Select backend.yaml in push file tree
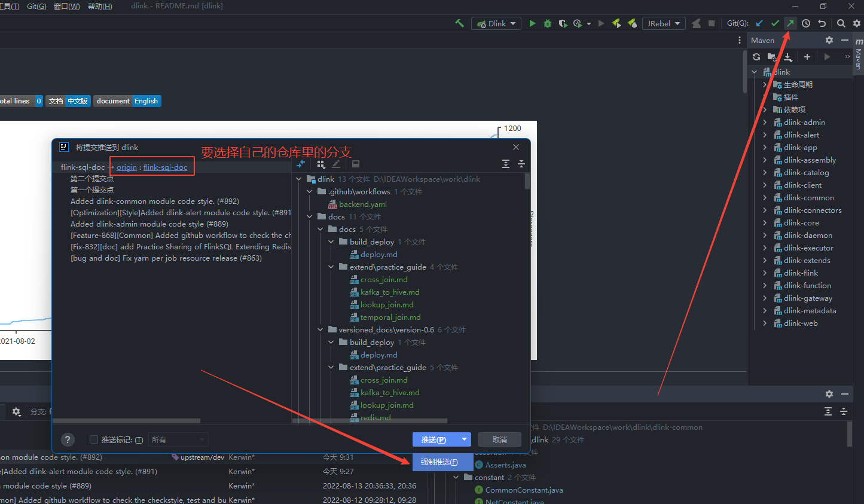 [363, 204]
